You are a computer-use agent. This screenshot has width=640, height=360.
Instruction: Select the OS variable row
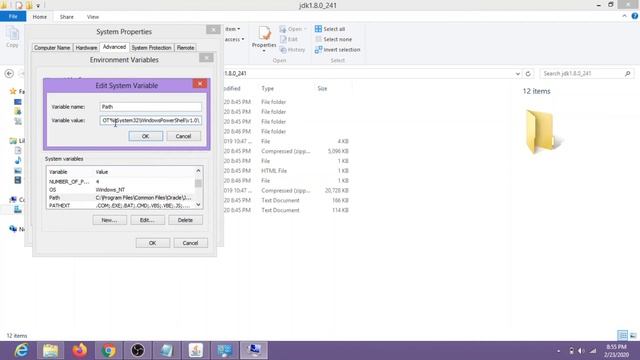(x=121, y=190)
